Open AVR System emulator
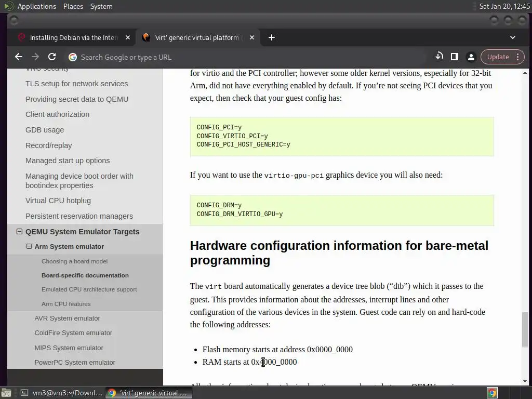The height and width of the screenshot is (399, 532). [x=67, y=318]
